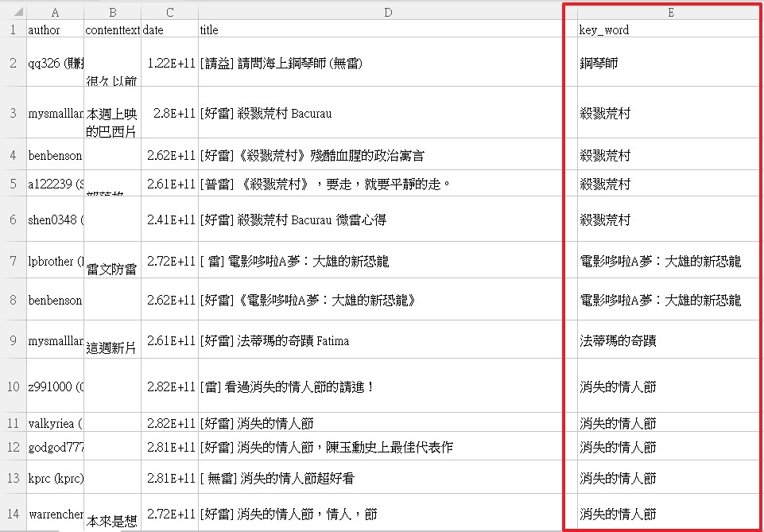764x532 pixels.
Task: Select author cell godgod777
Action: coord(55,446)
